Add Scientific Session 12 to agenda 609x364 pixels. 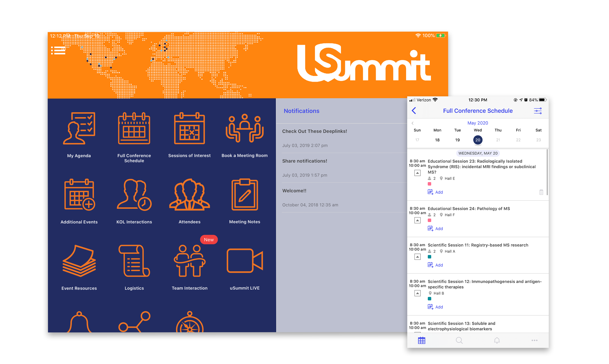(435, 307)
